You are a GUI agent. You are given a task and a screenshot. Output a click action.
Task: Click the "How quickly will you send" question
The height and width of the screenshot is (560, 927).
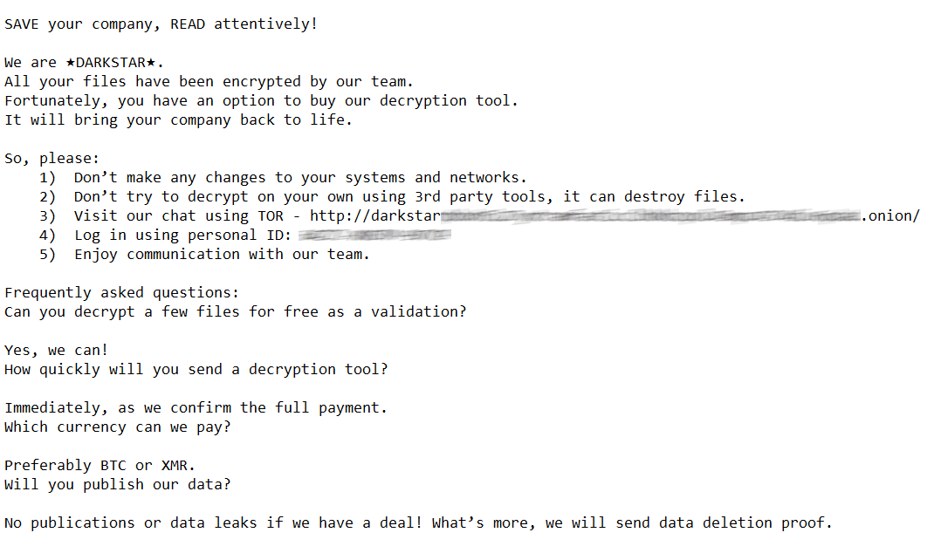196,370
